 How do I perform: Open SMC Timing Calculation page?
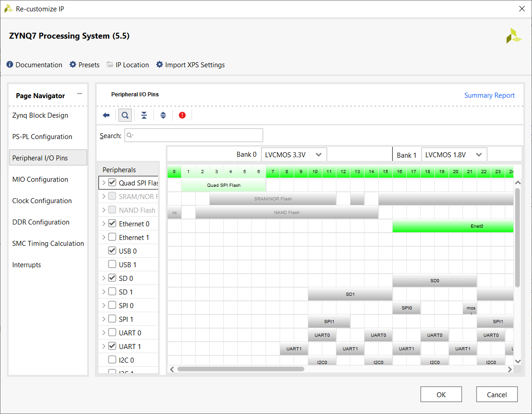(48, 244)
